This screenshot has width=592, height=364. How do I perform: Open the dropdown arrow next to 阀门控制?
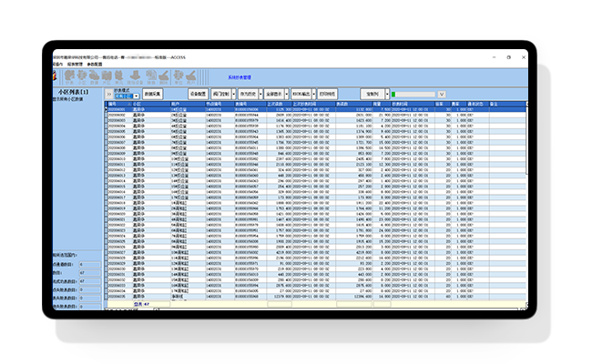point(234,94)
